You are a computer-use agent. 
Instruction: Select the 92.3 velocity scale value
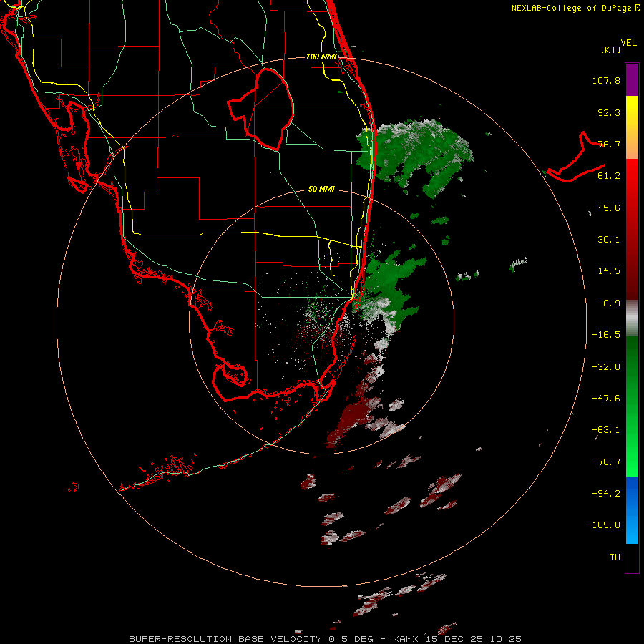tap(609, 112)
